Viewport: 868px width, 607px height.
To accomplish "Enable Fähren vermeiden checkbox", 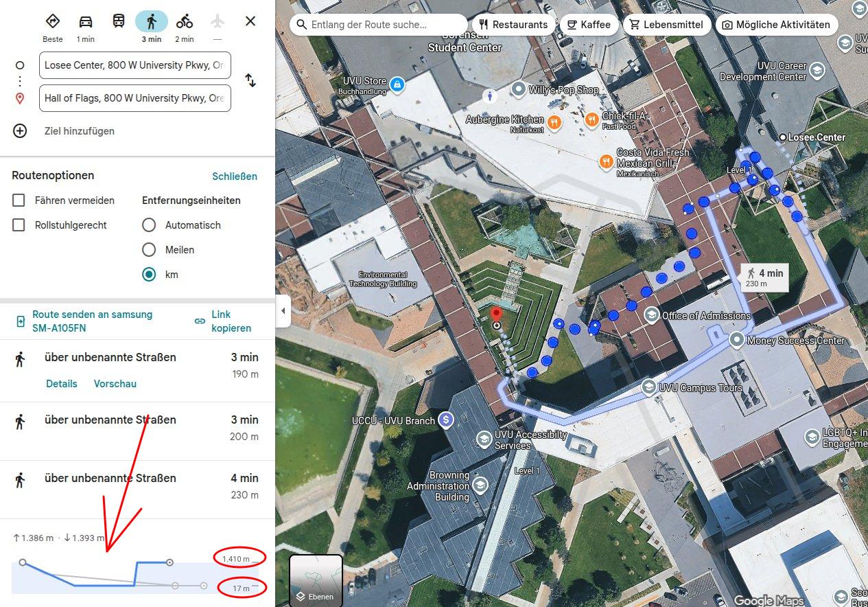I will 19,201.
